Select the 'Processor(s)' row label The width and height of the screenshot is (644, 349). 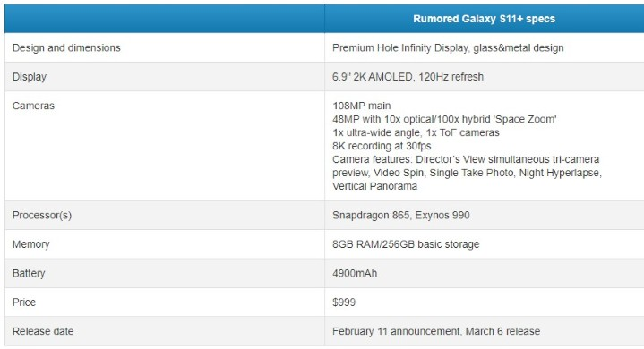(x=42, y=216)
